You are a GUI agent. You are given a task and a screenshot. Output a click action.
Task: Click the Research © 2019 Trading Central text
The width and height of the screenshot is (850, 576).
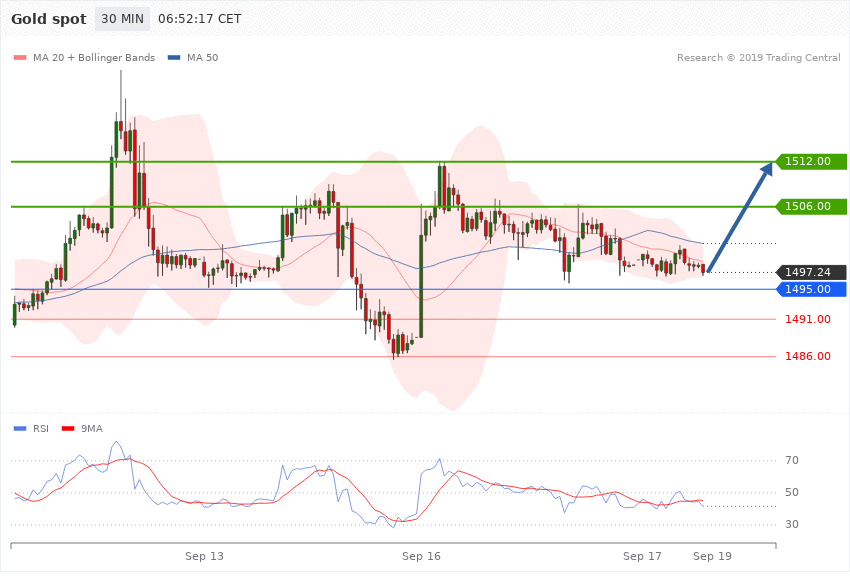pyautogui.click(x=759, y=57)
